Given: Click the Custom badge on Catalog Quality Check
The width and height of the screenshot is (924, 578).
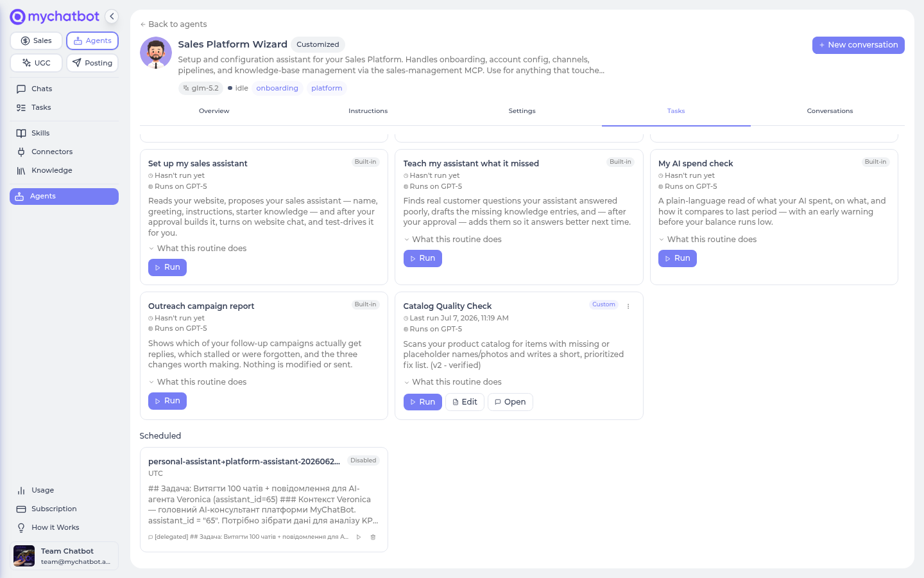Looking at the screenshot, I should [x=604, y=304].
